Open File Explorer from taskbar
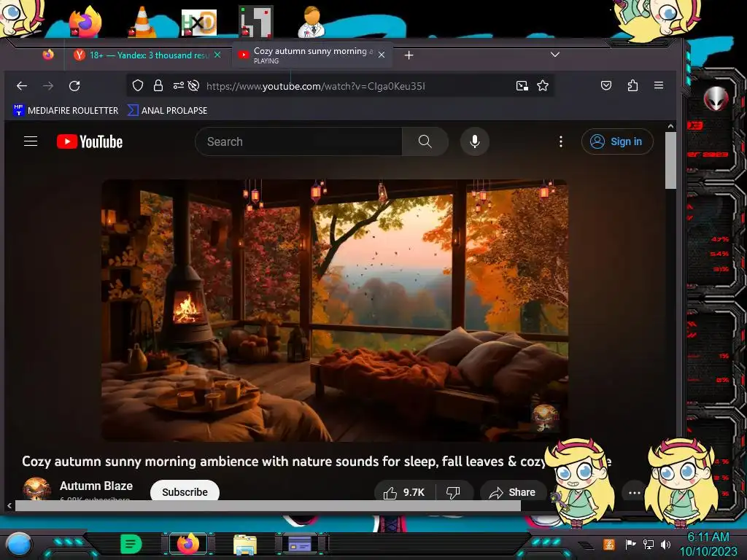Image resolution: width=747 pixels, height=560 pixels. [245, 545]
